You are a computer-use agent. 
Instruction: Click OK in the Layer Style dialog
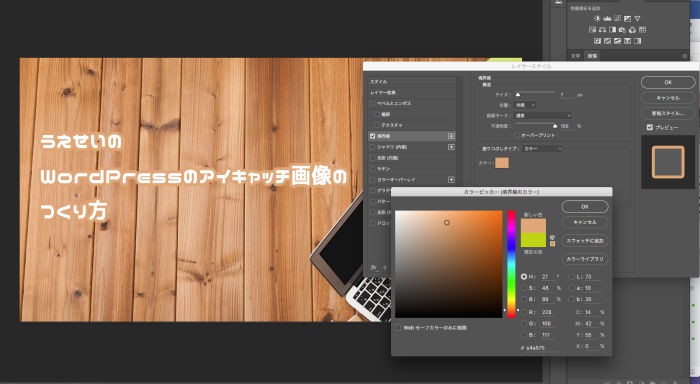[x=668, y=82]
